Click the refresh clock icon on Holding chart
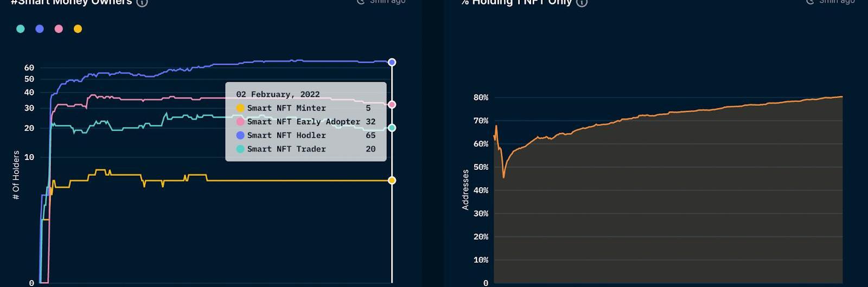This screenshot has height=287, width=868. [x=810, y=2]
